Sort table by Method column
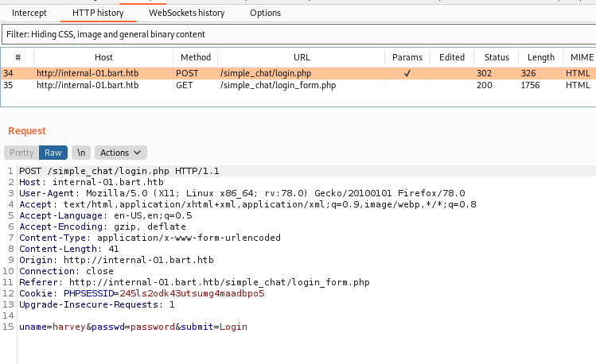Screen dimensions: 596x364 coord(196,57)
